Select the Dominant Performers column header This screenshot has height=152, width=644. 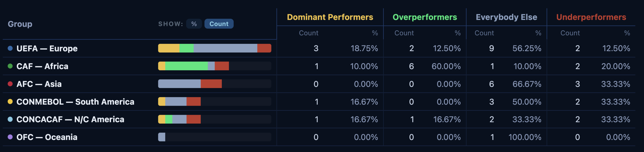[330, 17]
